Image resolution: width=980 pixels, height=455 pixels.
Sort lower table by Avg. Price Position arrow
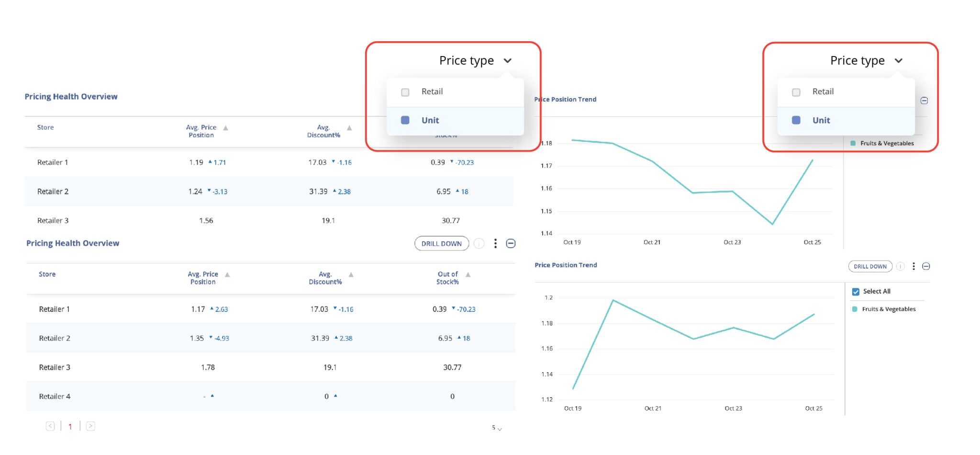[228, 274]
